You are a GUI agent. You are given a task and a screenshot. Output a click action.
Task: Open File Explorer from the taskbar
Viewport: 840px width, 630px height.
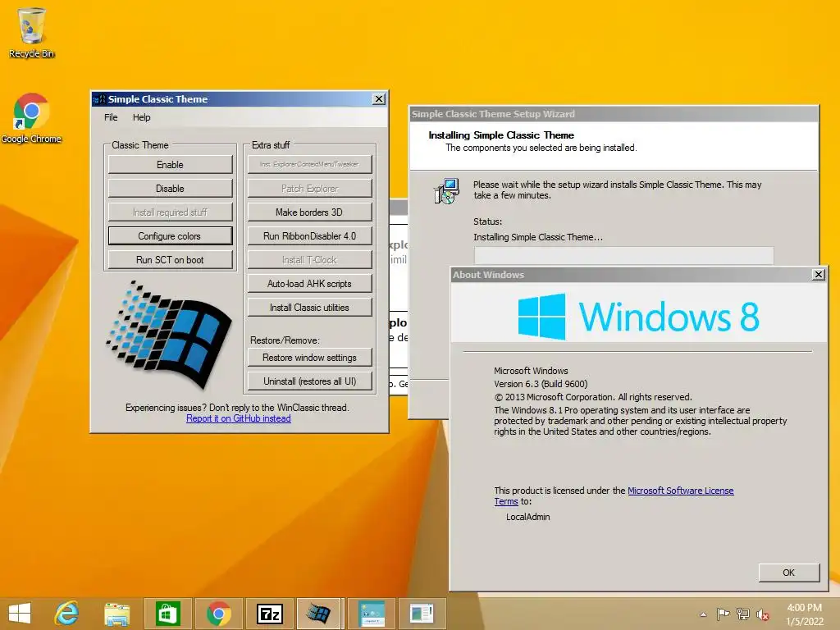(x=116, y=614)
